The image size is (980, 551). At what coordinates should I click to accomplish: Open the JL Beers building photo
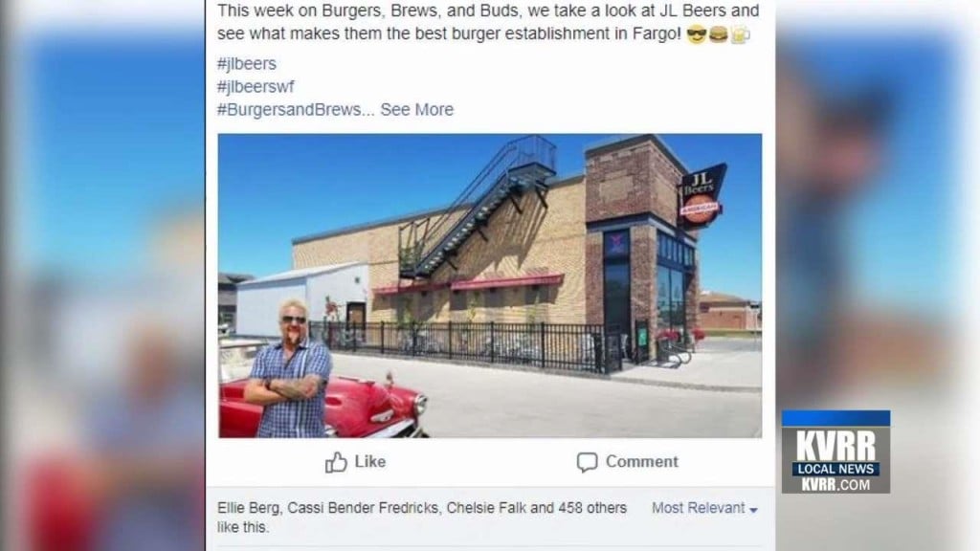[489, 285]
